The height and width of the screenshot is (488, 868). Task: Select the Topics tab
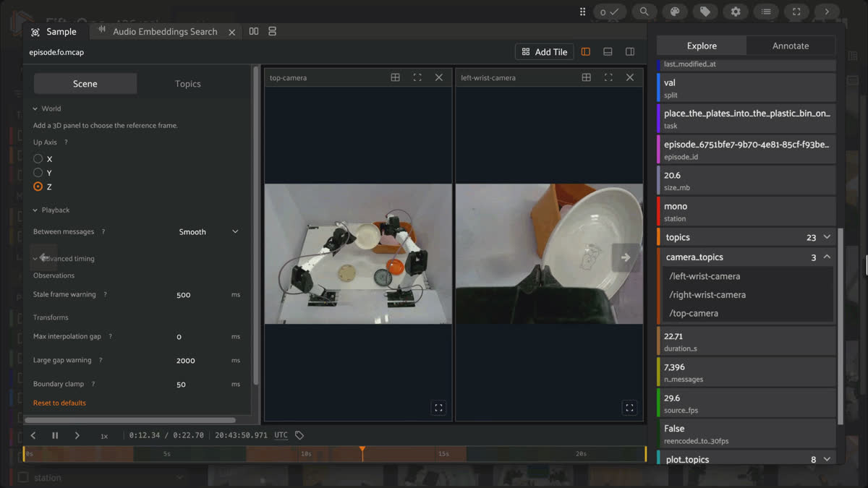188,84
